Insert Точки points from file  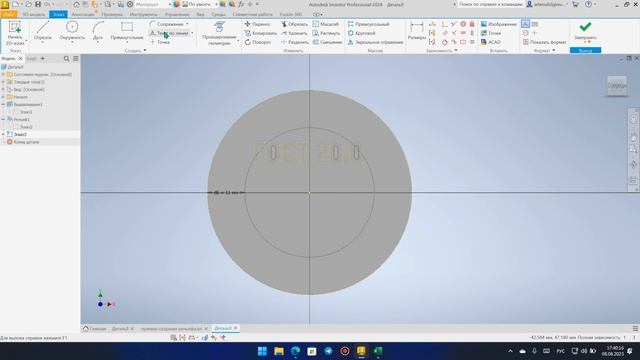491,33
